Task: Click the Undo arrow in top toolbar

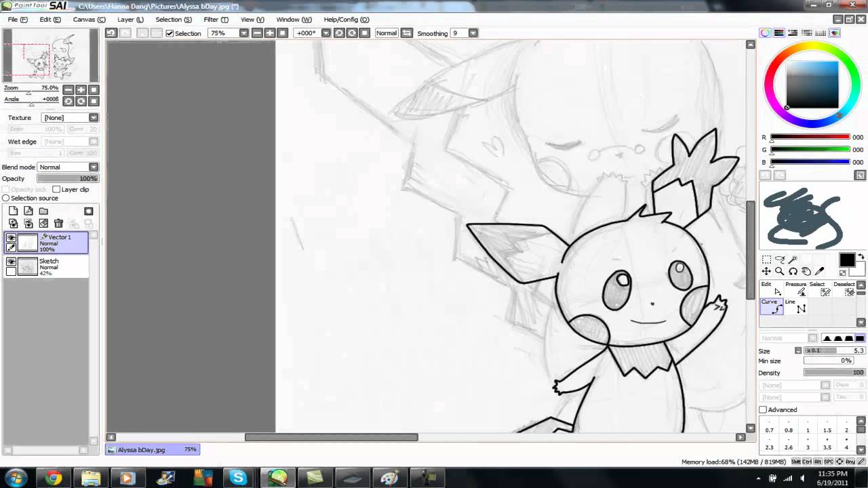Action: coord(112,33)
